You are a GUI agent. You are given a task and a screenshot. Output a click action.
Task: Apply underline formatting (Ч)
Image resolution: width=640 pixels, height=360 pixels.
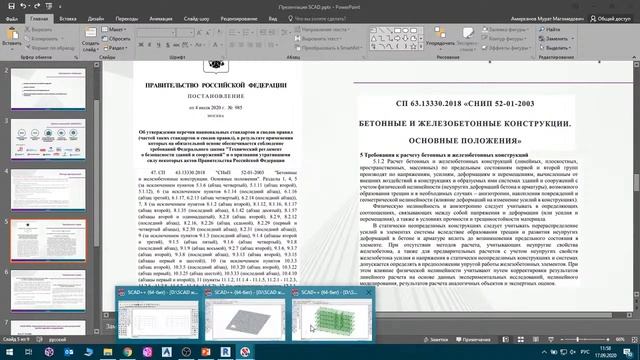pos(158,45)
